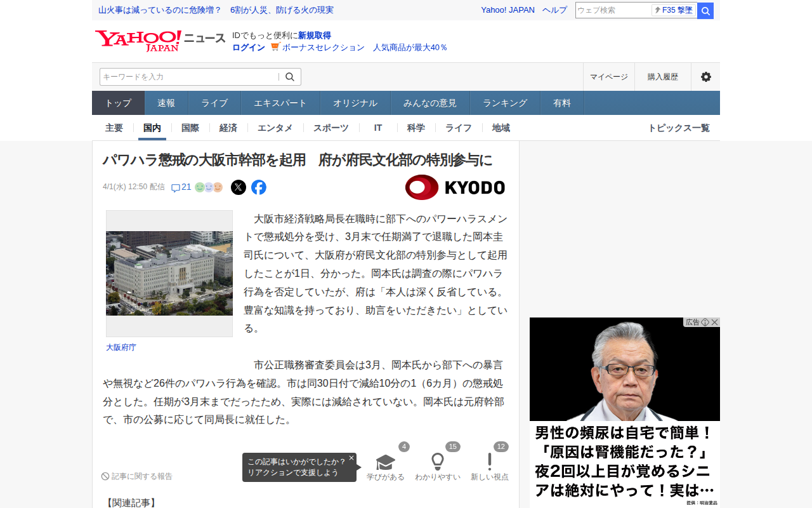Click the keyword search magnifier icon
Screen dimensions: 812x508
(x=290, y=77)
